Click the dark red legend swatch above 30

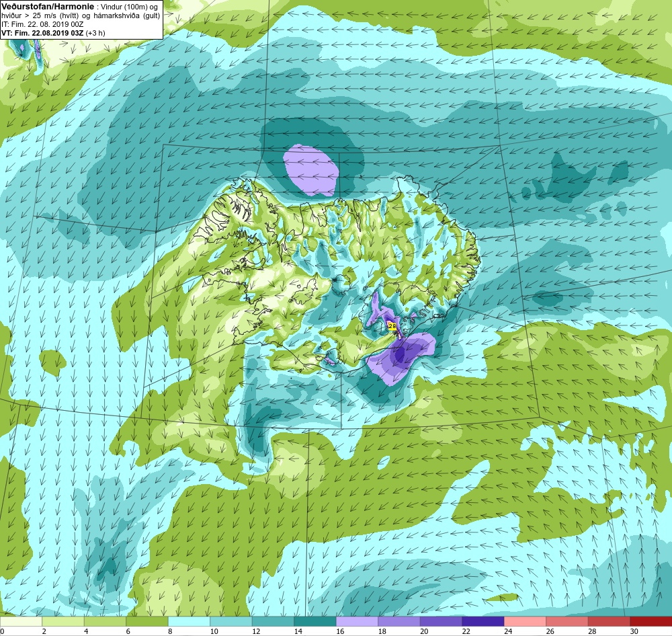[651, 621]
